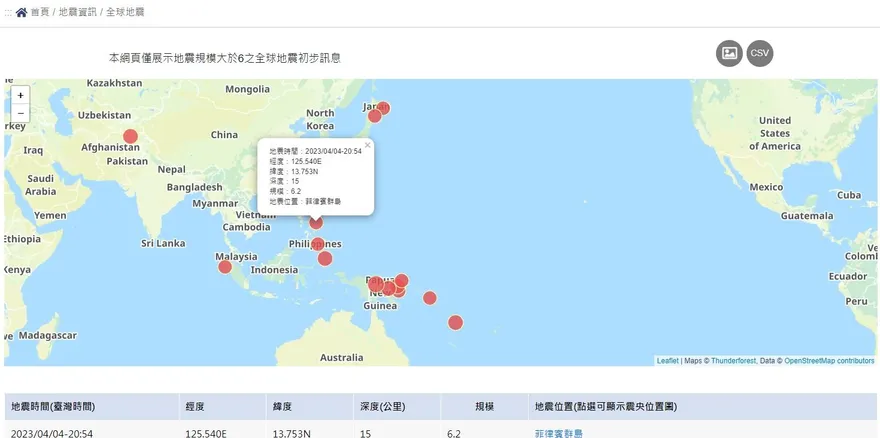
Task: Zoom in on the map
Action: click(20, 95)
